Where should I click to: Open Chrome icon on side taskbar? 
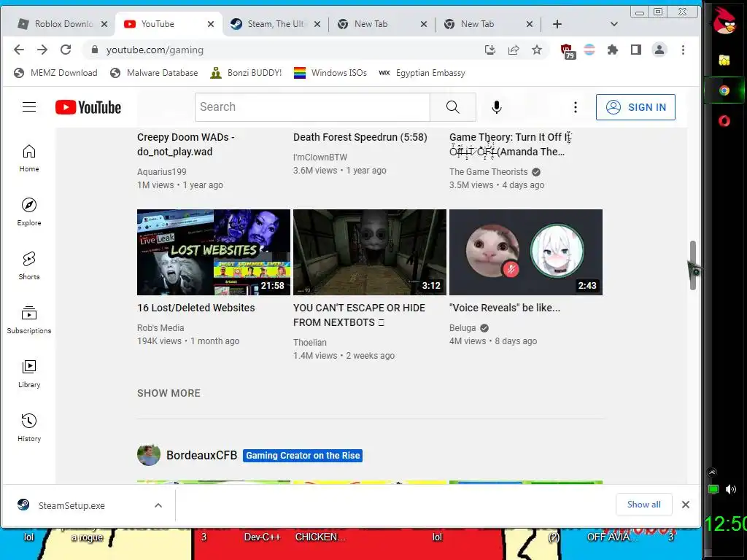[724, 90]
